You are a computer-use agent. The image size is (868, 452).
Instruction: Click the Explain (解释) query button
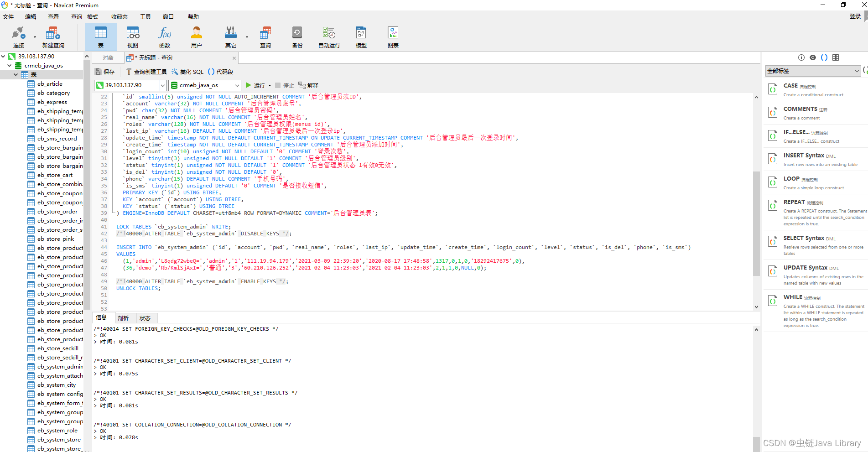(x=308, y=85)
